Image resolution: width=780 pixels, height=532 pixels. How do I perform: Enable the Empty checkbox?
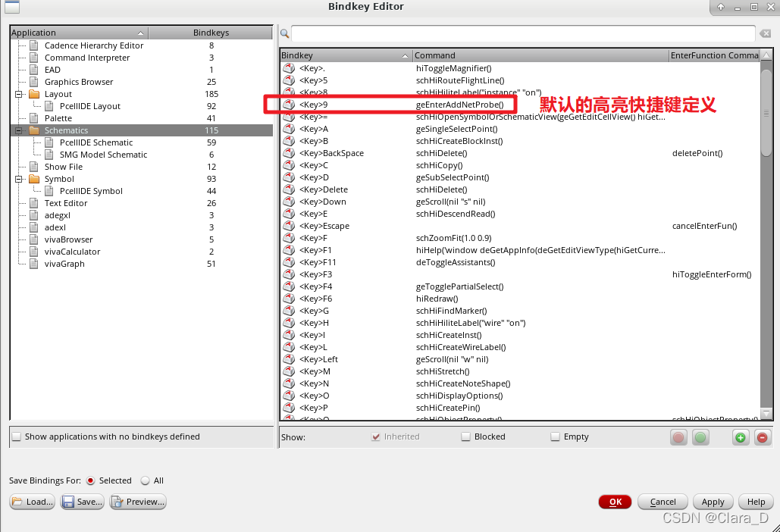click(555, 437)
